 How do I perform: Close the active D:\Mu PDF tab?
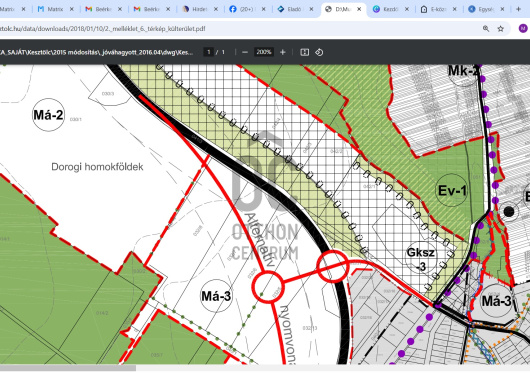point(359,9)
